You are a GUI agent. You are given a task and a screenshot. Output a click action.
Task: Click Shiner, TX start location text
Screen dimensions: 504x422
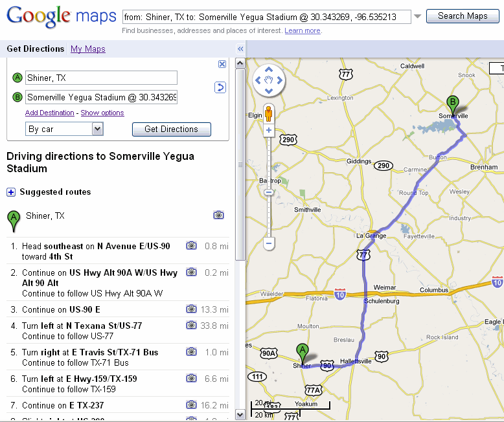(x=45, y=216)
